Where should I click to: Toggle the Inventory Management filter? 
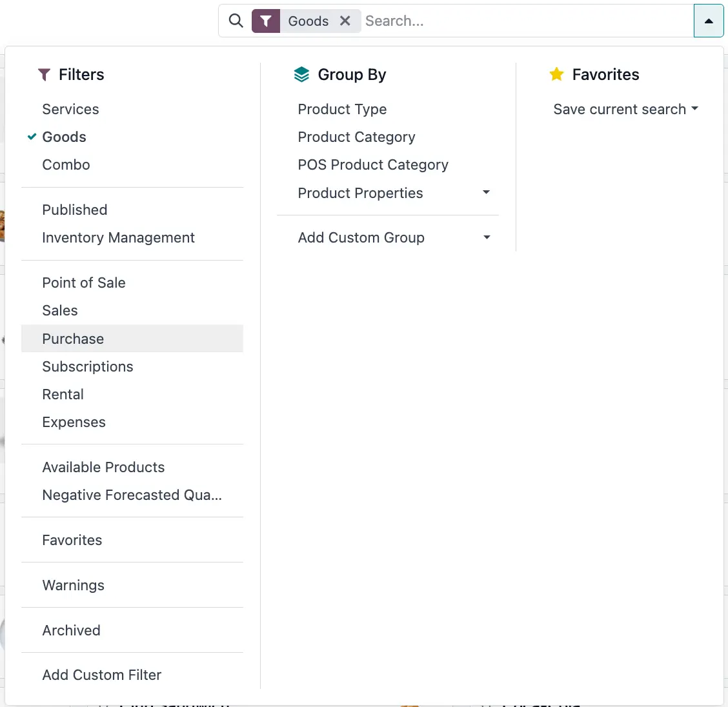[132, 238]
